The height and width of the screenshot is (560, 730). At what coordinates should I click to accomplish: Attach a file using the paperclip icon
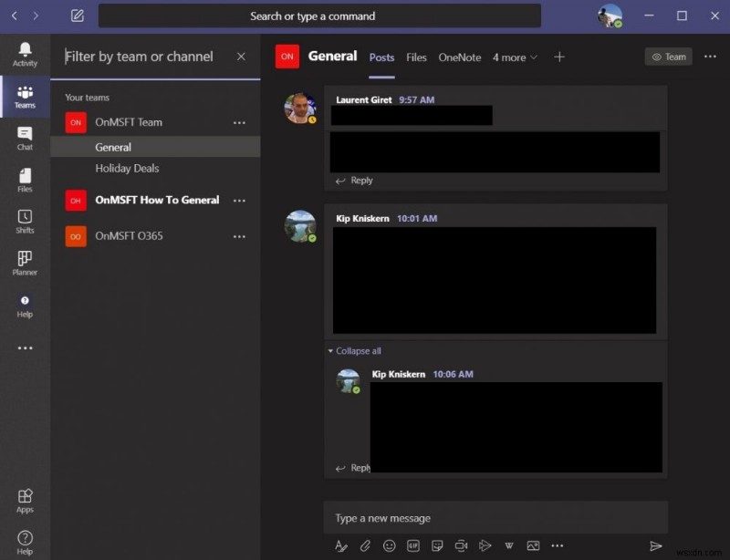(365, 544)
